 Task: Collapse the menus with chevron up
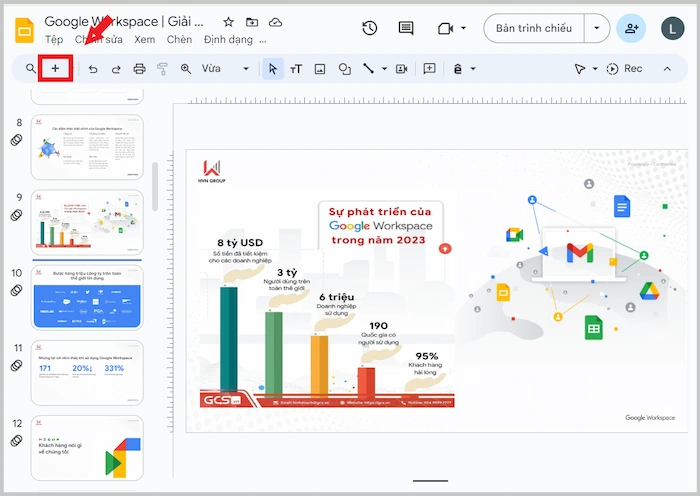(x=667, y=69)
